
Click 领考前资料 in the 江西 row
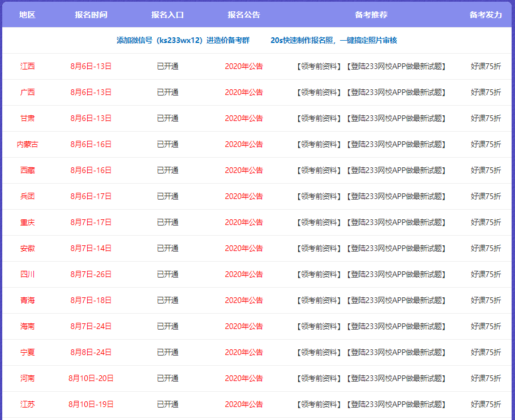[319, 66]
